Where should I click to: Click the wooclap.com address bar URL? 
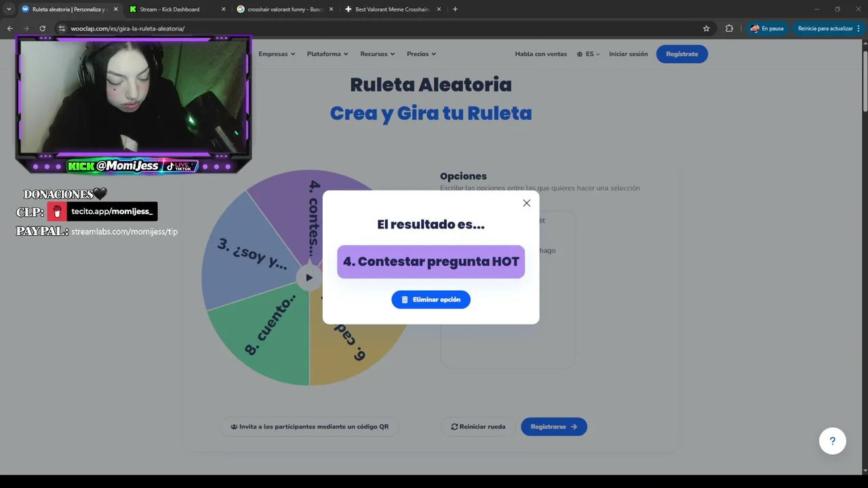coord(127,28)
